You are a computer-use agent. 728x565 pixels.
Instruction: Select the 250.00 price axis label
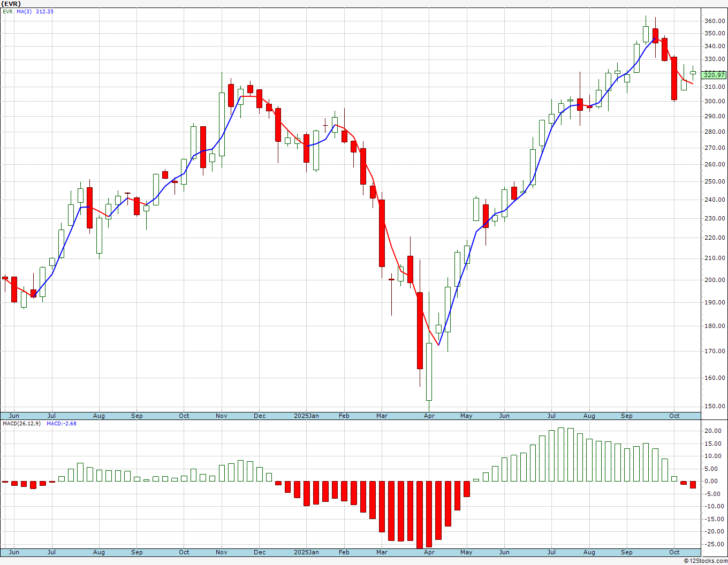pos(715,181)
